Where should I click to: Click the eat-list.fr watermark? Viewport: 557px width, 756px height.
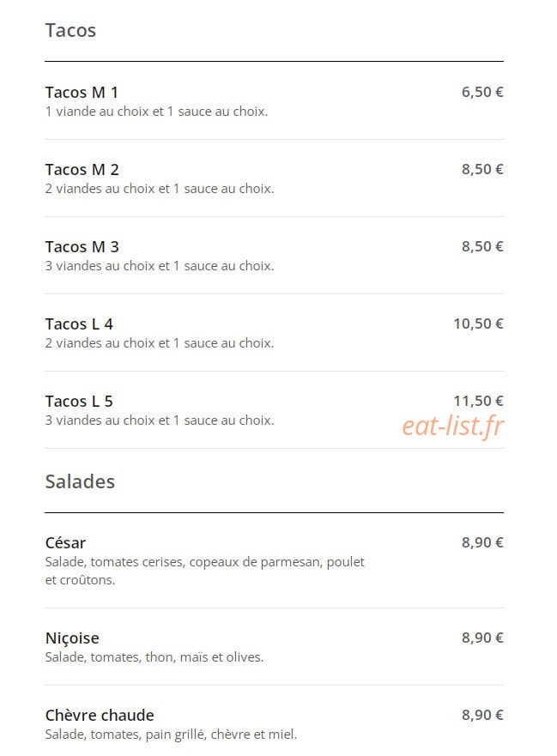coord(453,426)
